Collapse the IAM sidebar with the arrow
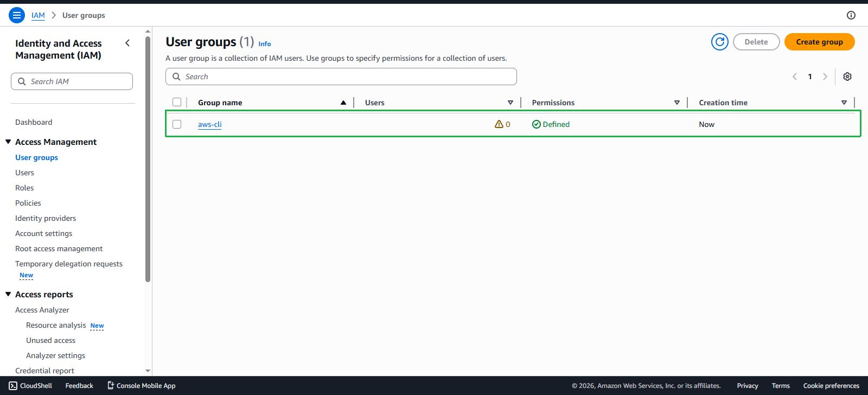Viewport: 868px width, 395px height. (x=127, y=43)
